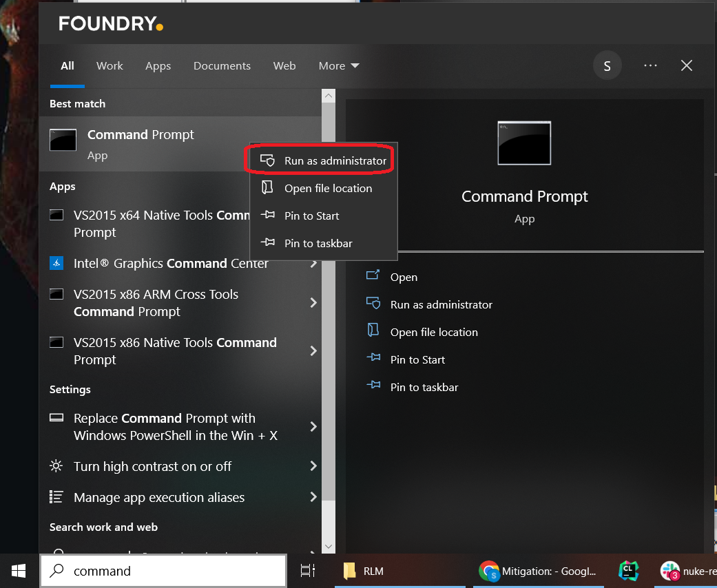
Task: Click the Pin to taskbar pin icon in right panel
Action: coord(373,386)
